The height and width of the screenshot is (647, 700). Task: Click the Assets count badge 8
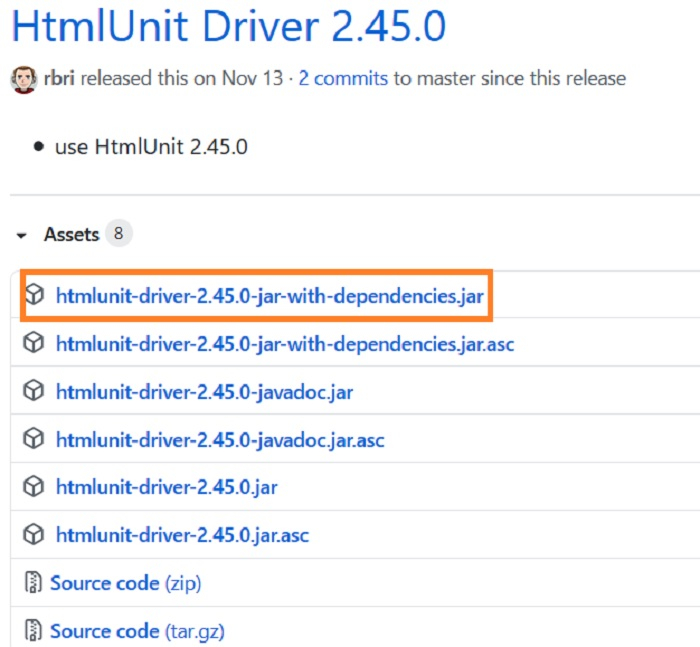118,233
